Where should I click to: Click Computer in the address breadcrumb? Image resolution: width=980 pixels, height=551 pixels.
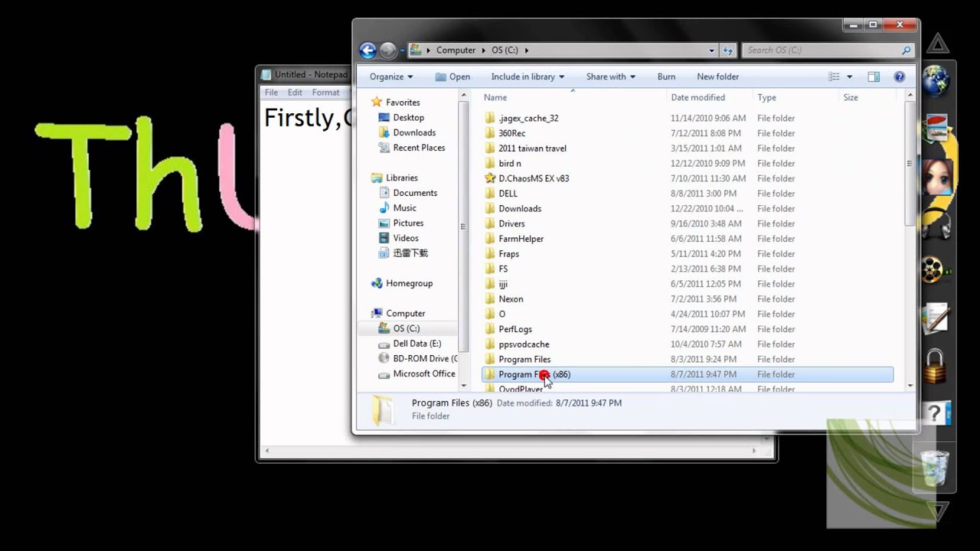(456, 50)
